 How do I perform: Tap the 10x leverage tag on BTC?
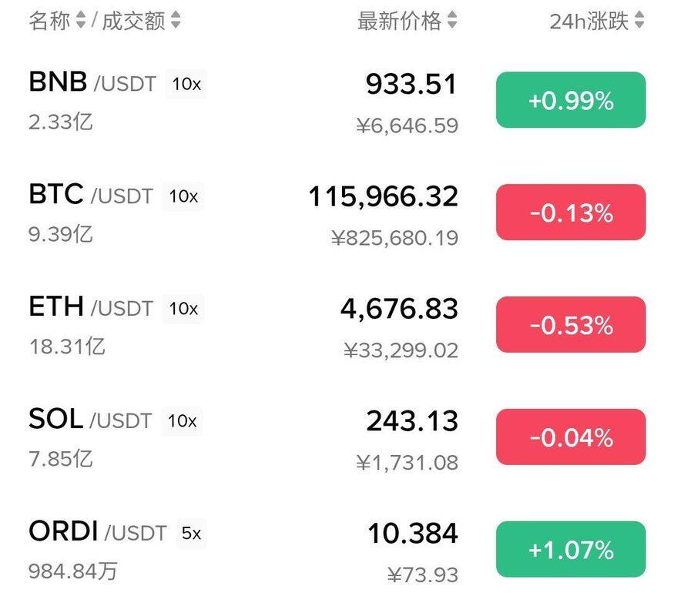click(x=183, y=196)
